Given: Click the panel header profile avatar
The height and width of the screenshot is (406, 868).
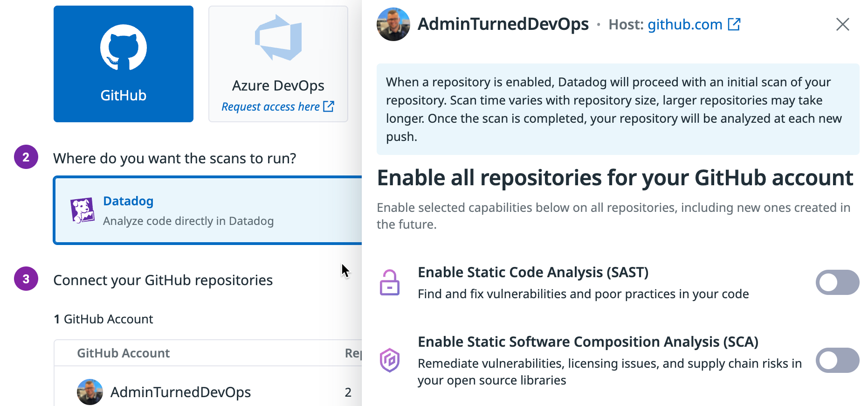Looking at the screenshot, I should 393,24.
